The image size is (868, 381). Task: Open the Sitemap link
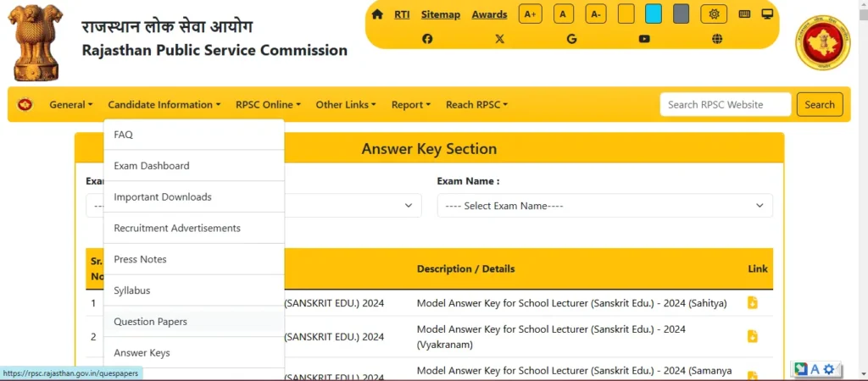point(440,14)
